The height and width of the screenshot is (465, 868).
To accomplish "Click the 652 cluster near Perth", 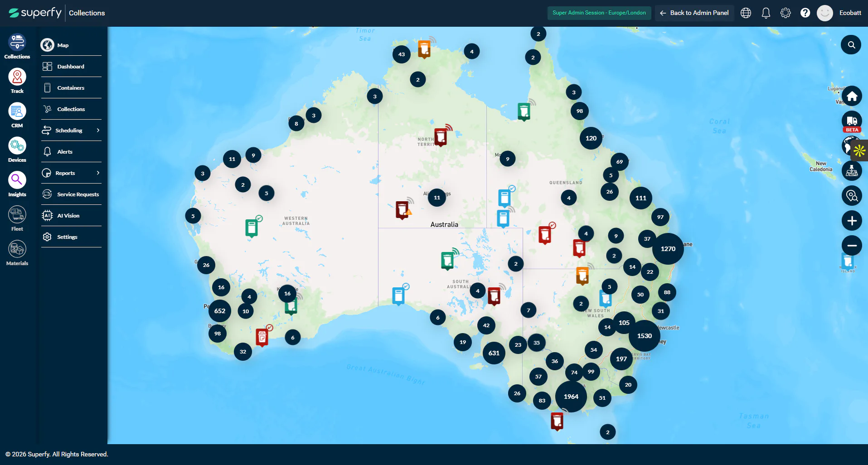I will pos(220,311).
